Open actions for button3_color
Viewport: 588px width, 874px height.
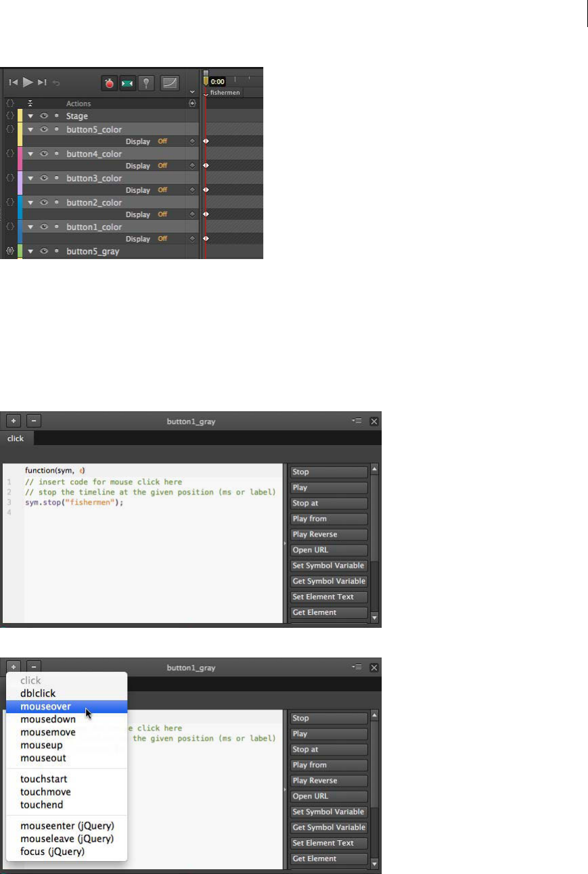pyautogui.click(x=9, y=178)
